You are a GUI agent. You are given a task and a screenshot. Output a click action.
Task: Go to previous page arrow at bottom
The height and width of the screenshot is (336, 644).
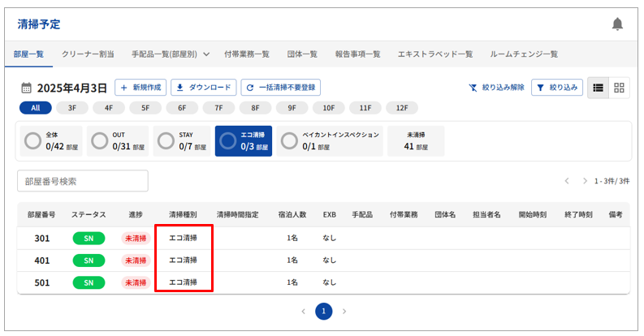pos(304,311)
